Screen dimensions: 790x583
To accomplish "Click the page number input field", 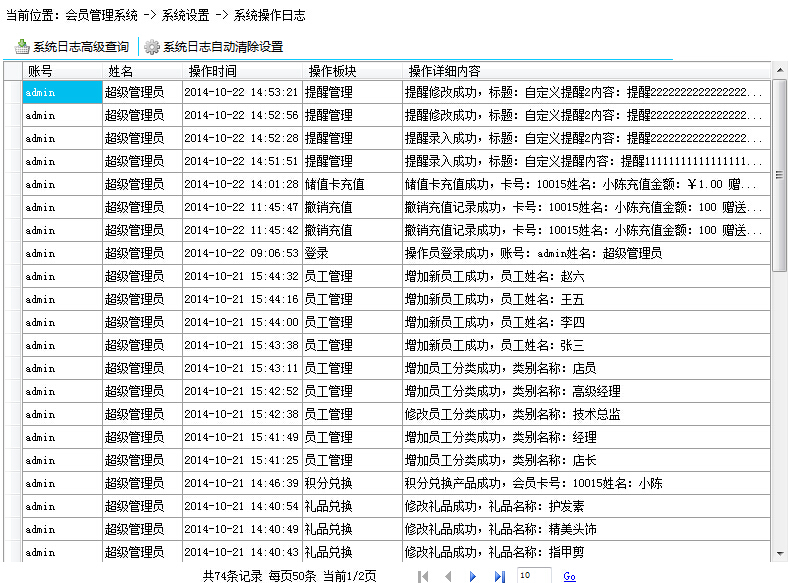I will tap(533, 576).
